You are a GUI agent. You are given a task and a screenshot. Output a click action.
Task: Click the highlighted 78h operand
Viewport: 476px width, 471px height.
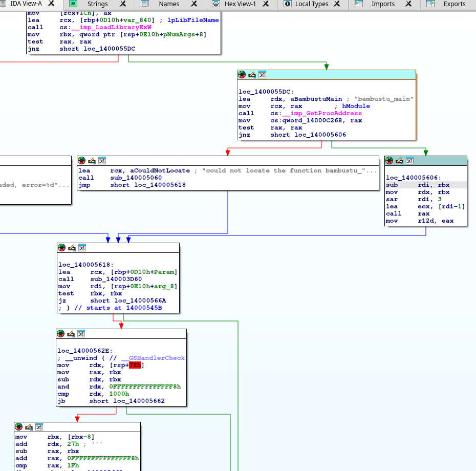(x=136, y=365)
